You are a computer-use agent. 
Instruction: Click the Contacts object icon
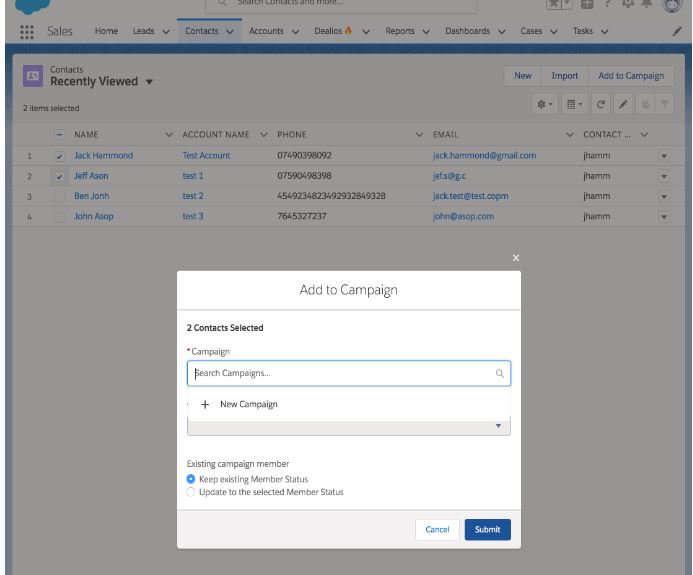[x=33, y=75]
